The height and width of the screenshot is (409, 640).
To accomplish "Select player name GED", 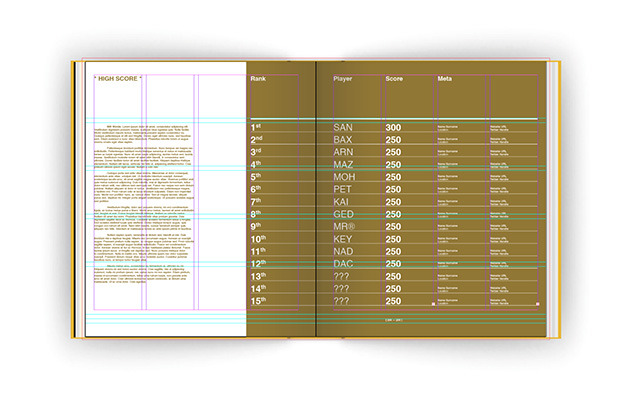I will pyautogui.click(x=343, y=214).
